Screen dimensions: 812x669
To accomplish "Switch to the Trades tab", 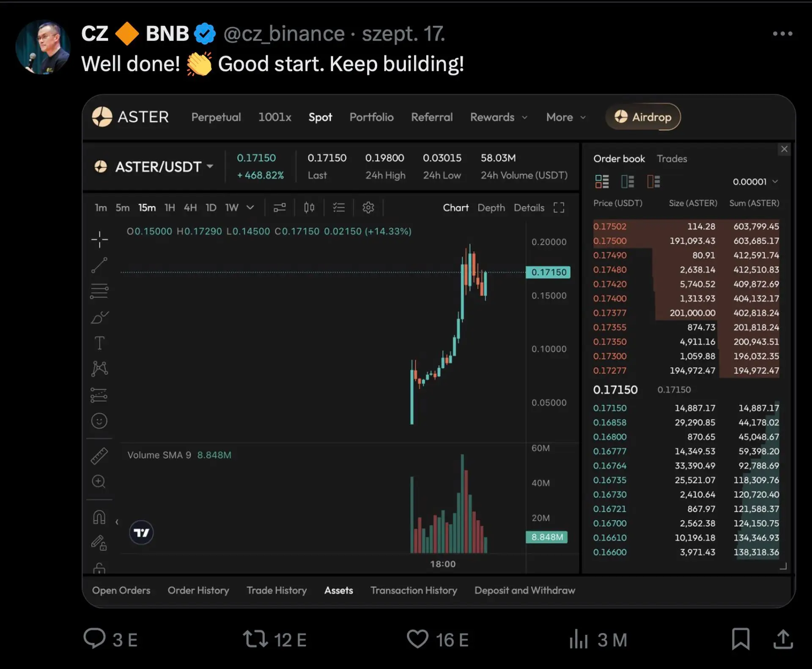I will [x=672, y=159].
